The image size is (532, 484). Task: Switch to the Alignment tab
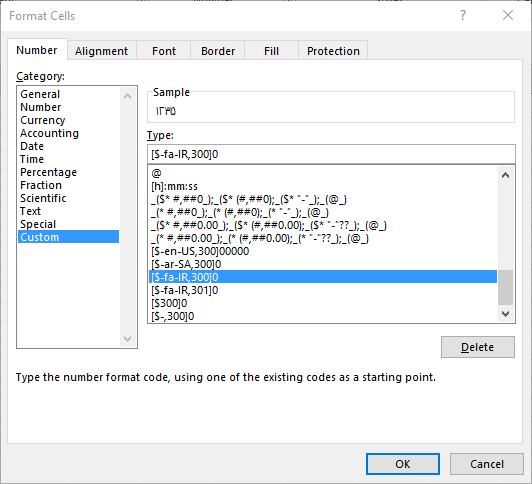(101, 51)
